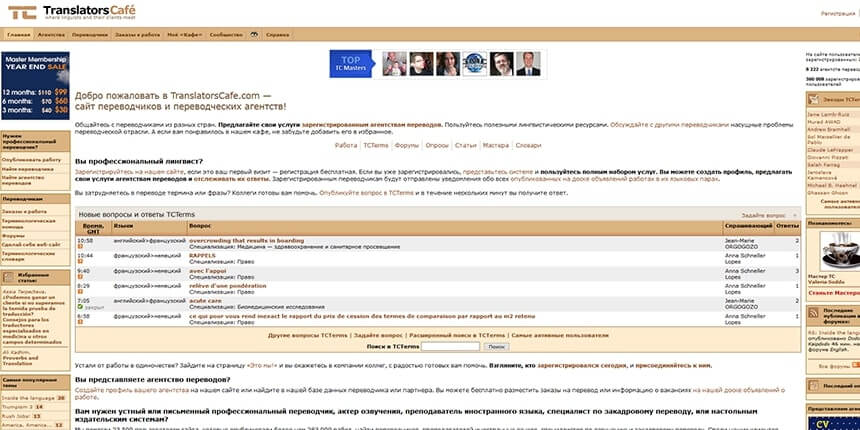The width and height of the screenshot is (860, 430).
Task: Click the TCTerms quick link
Action: click(x=376, y=145)
